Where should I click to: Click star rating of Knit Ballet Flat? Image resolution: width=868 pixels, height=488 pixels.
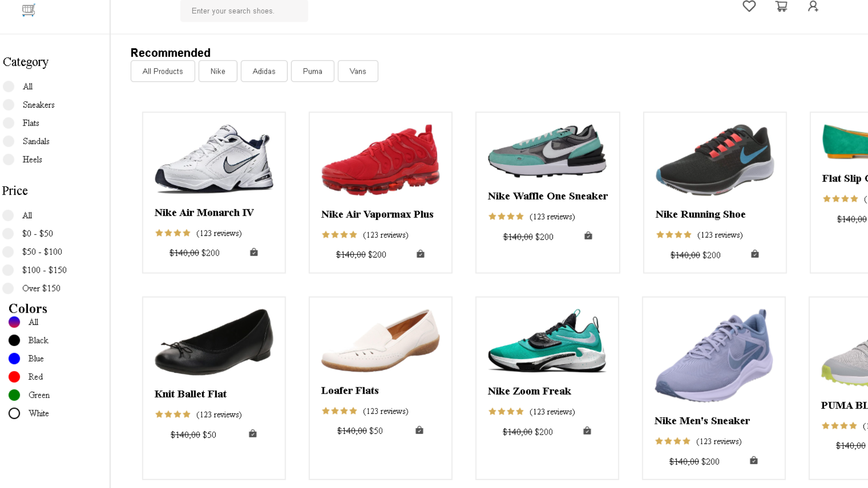pyautogui.click(x=173, y=414)
